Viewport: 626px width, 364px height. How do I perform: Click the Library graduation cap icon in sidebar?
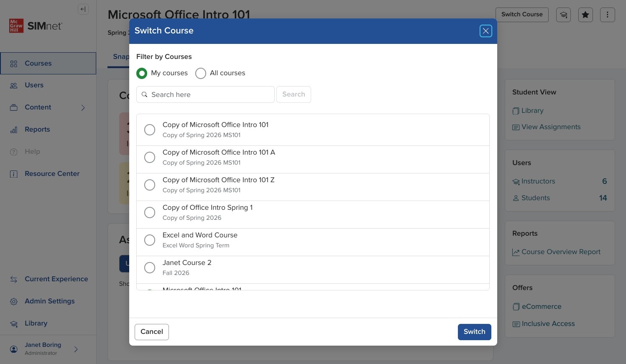coord(14,323)
